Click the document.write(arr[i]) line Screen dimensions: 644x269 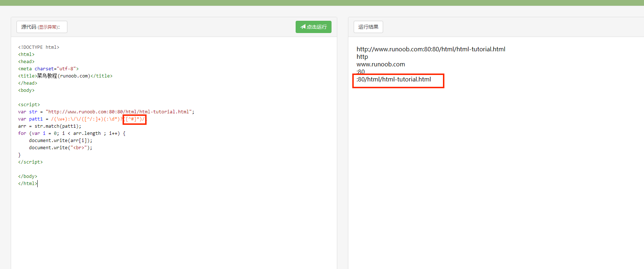pos(61,141)
